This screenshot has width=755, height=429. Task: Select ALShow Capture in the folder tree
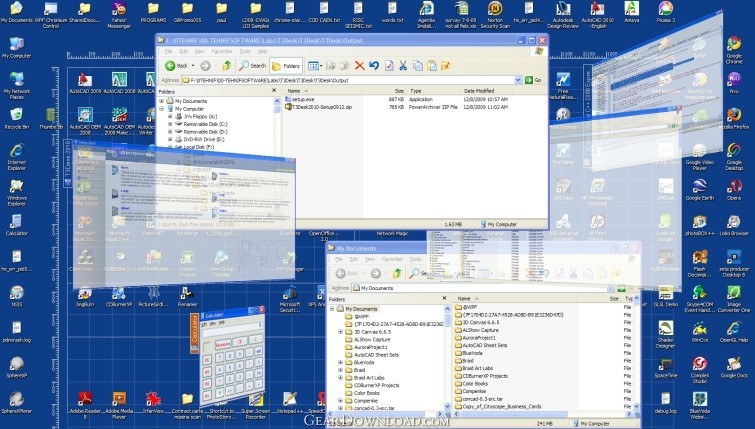(x=372, y=339)
